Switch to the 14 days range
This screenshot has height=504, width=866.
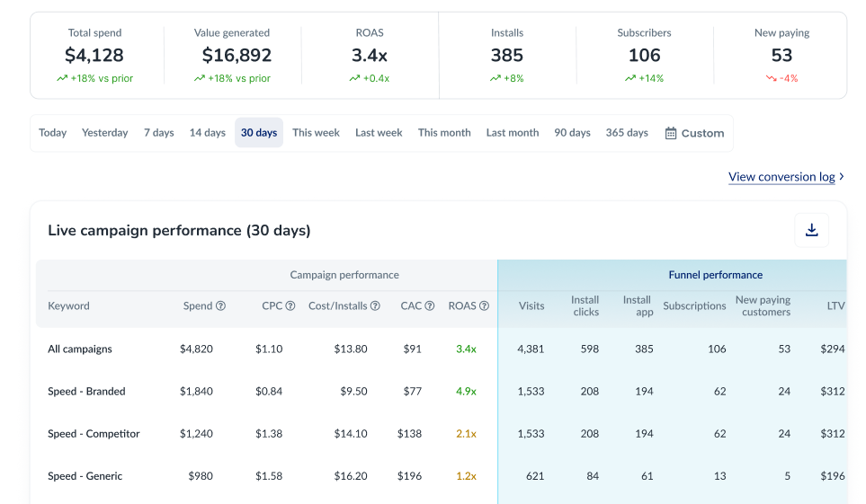208,132
